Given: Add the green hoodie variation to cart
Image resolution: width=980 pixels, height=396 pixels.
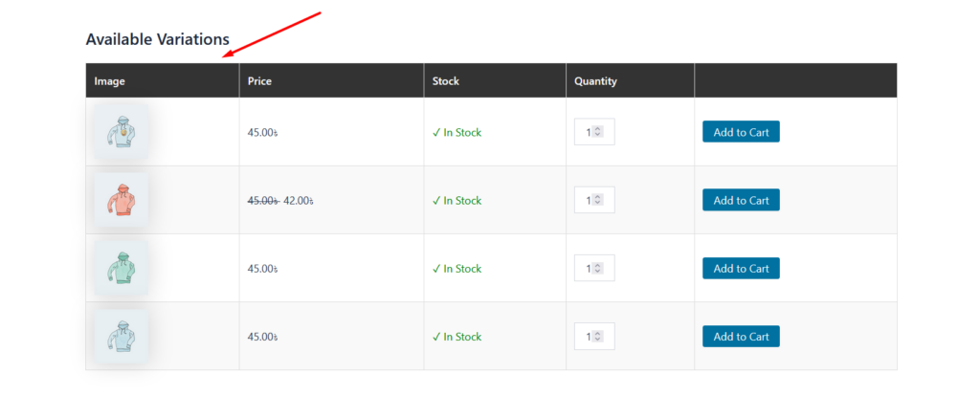Looking at the screenshot, I should tap(741, 269).
